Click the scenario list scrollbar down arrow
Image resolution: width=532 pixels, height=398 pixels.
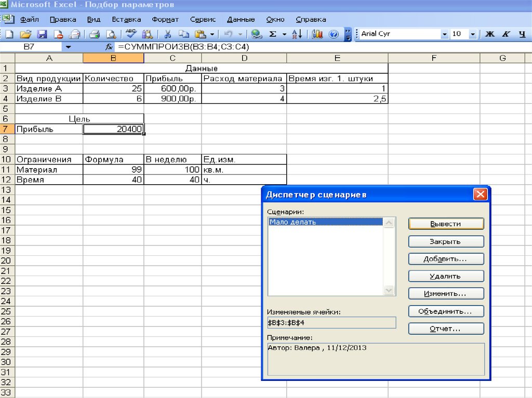tap(389, 291)
